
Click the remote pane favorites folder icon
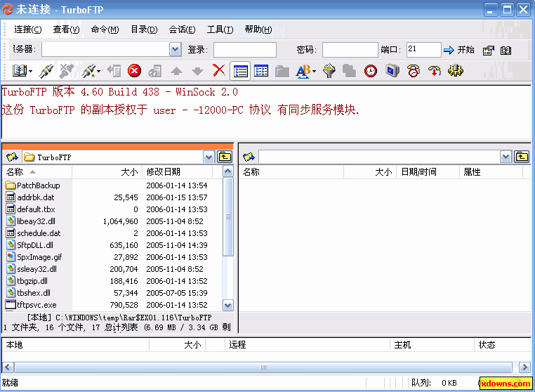(x=249, y=157)
